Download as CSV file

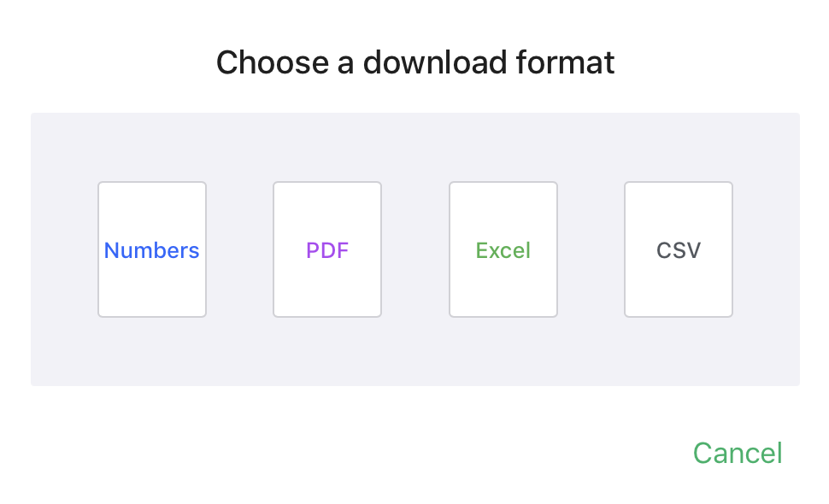[679, 249]
